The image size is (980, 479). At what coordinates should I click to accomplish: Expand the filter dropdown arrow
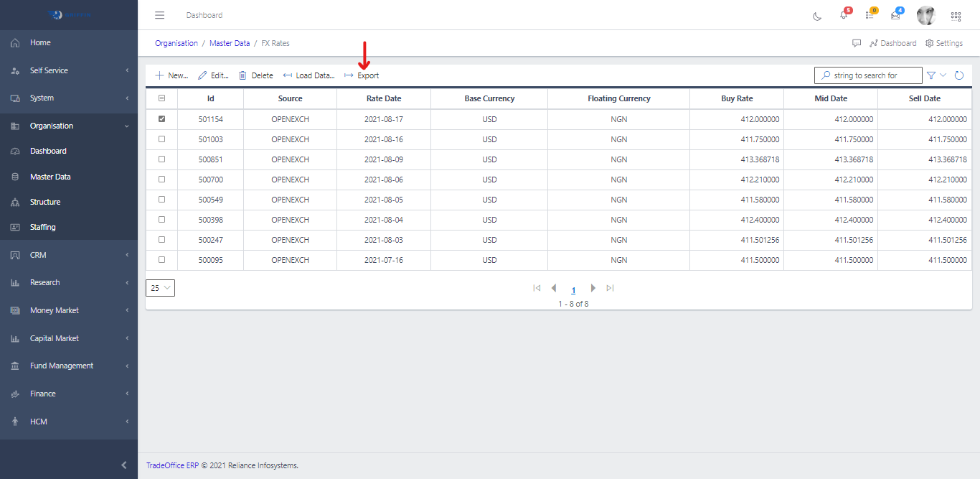coord(943,75)
